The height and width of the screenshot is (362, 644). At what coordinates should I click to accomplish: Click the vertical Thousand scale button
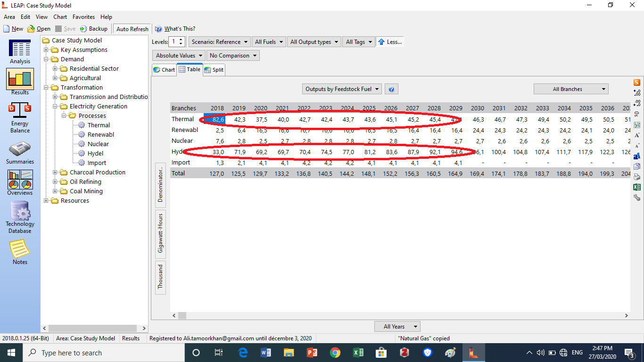pyautogui.click(x=160, y=277)
